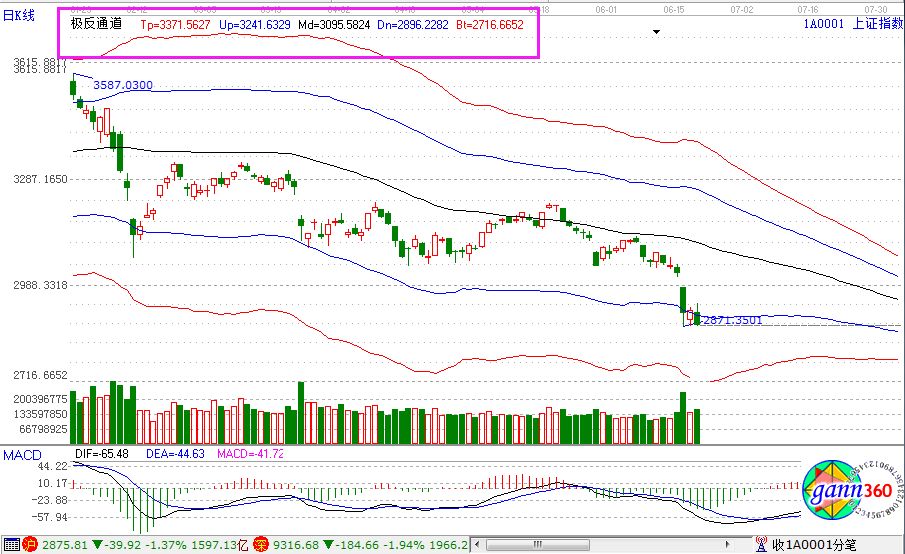Image resolution: width=905 pixels, height=554 pixels.
Task: Click the 2871.3501 low price label
Action: [x=733, y=321]
